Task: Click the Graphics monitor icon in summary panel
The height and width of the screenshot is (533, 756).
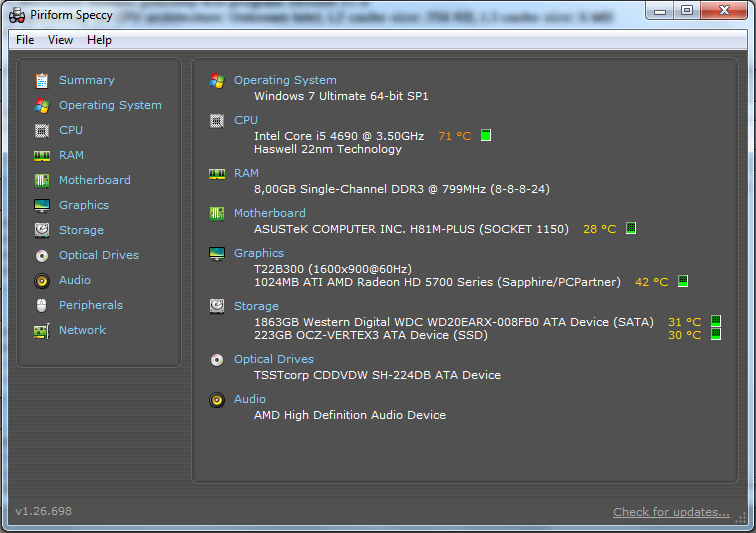Action: (217, 253)
